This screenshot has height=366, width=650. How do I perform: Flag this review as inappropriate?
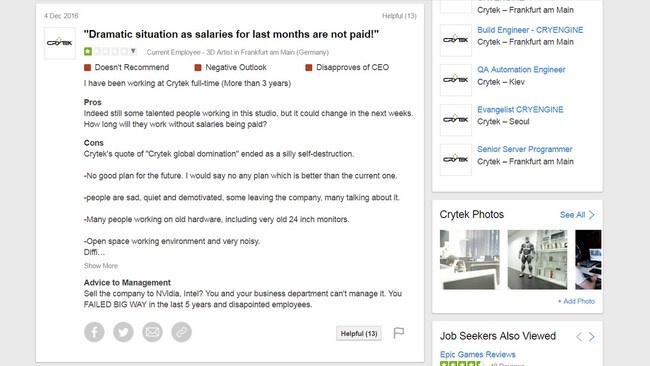[398, 333]
